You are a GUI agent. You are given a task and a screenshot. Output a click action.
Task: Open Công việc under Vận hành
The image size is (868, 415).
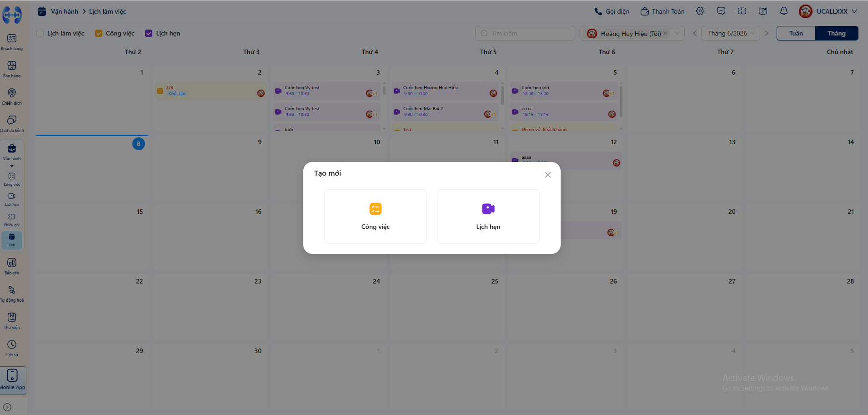point(12,179)
